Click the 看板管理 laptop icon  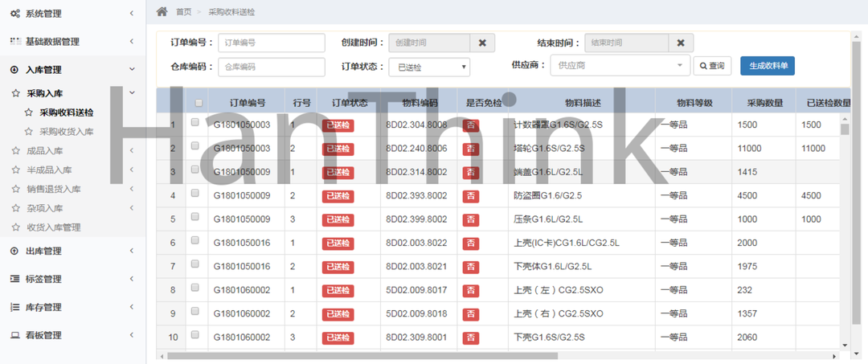tap(14, 335)
